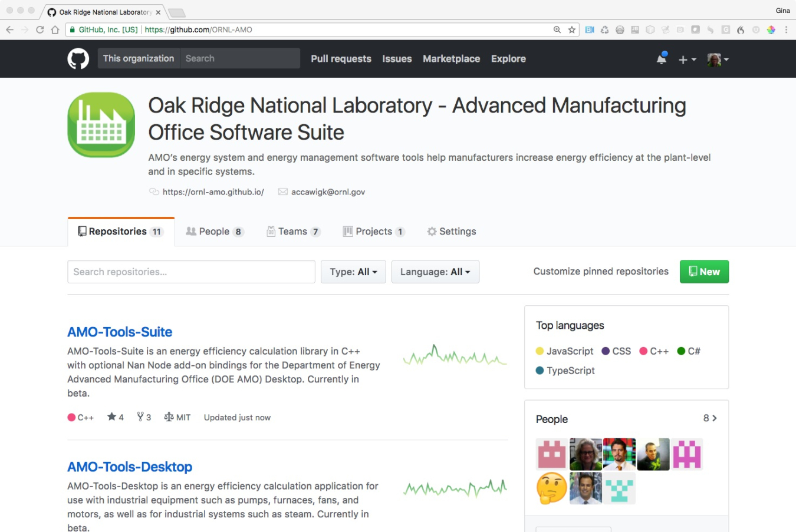Click the blonde woman's member avatar

click(x=586, y=454)
